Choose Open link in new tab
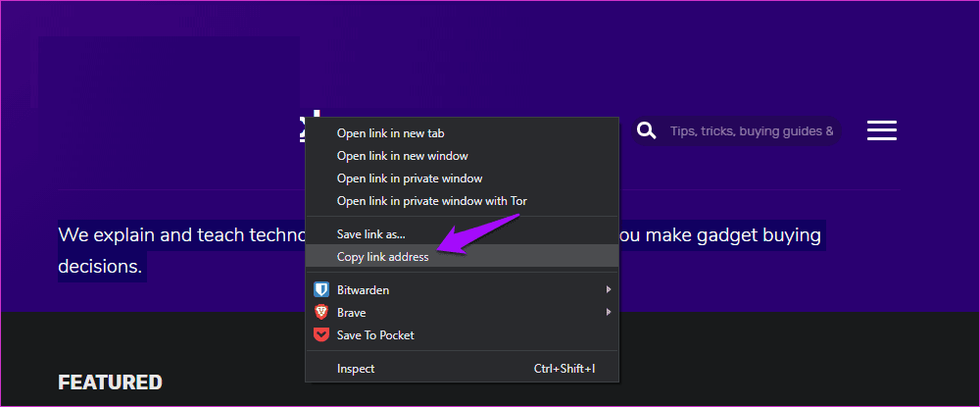980x407 pixels. (x=390, y=133)
